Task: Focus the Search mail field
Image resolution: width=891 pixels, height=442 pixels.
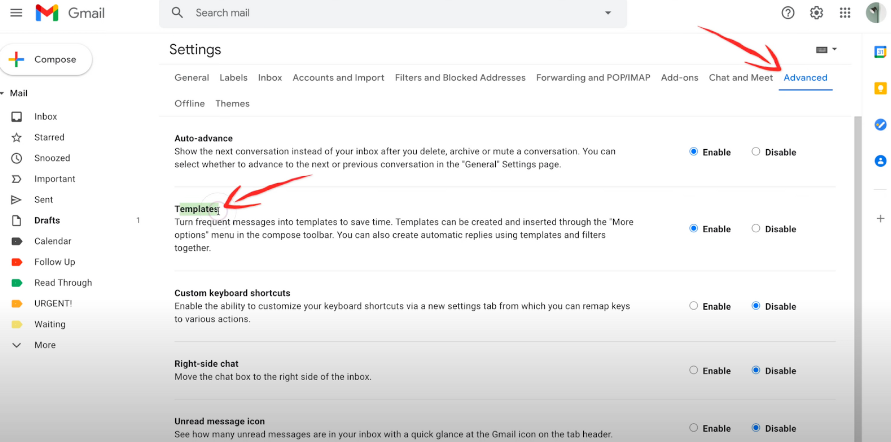Action: click(x=392, y=12)
